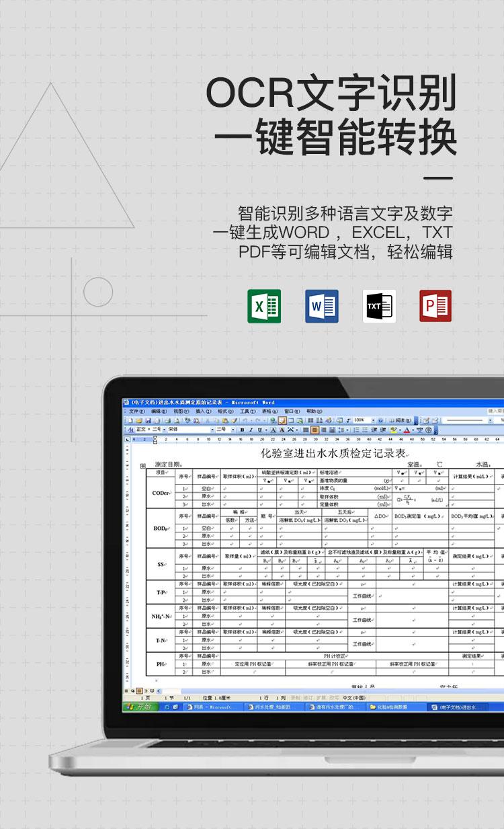Open the 格式 menu
This screenshot has height=829, width=504.
pyautogui.click(x=225, y=411)
